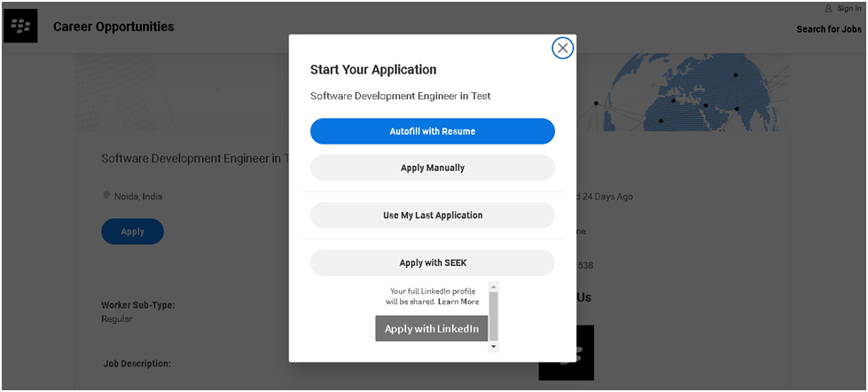868x392 pixels.
Task: Click the black company logo under About Us
Action: [567, 353]
